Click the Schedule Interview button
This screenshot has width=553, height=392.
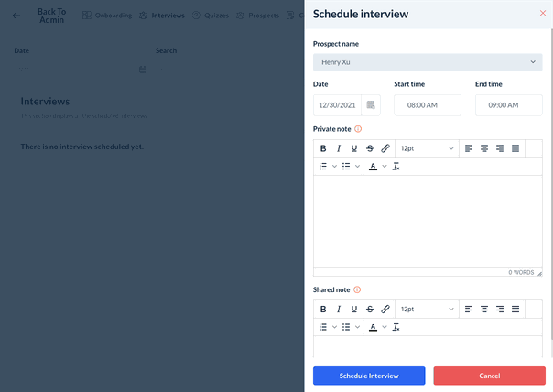[369, 376]
